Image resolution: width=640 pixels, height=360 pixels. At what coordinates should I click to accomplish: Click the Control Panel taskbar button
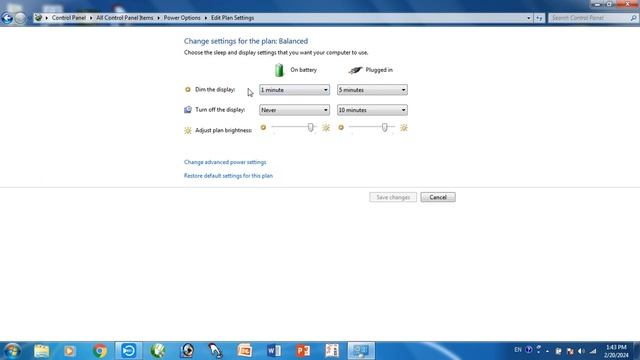pos(361,351)
